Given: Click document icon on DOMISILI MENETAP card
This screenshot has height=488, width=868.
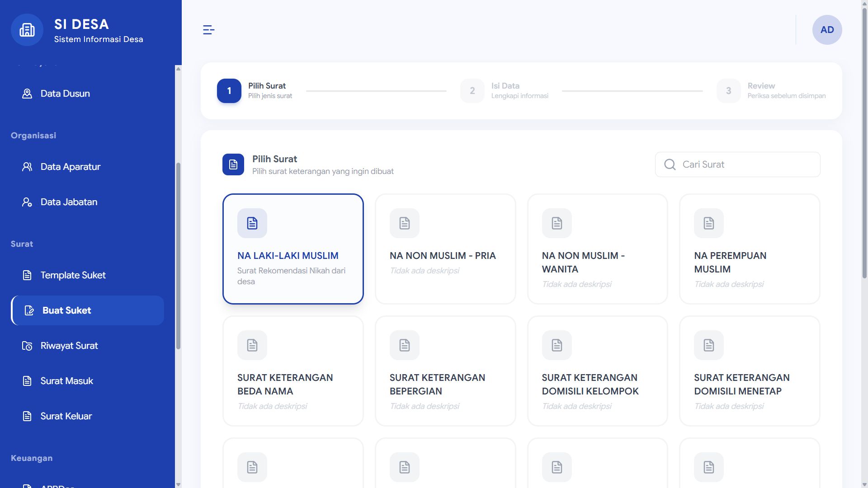Looking at the screenshot, I should pos(709,345).
